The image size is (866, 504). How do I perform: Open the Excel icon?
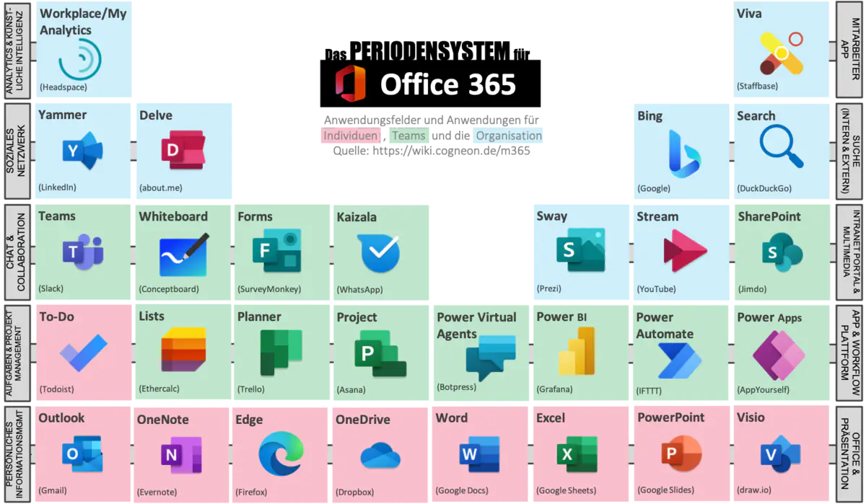point(577,454)
